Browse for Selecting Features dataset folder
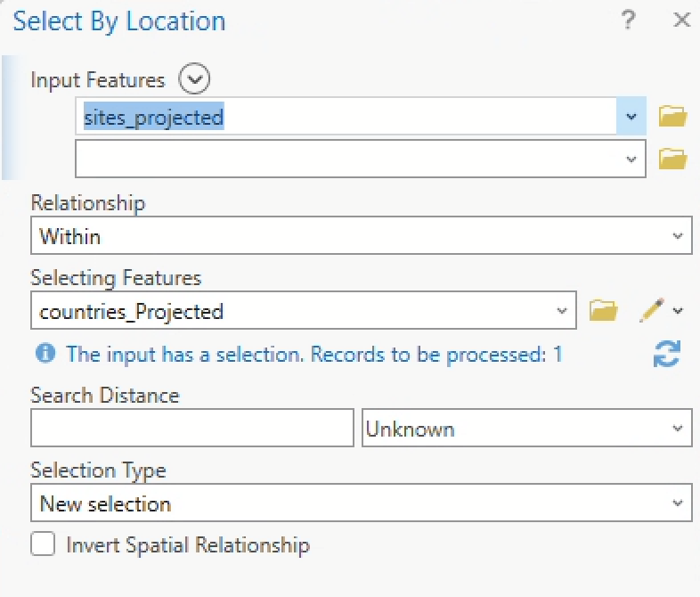 pos(603,311)
